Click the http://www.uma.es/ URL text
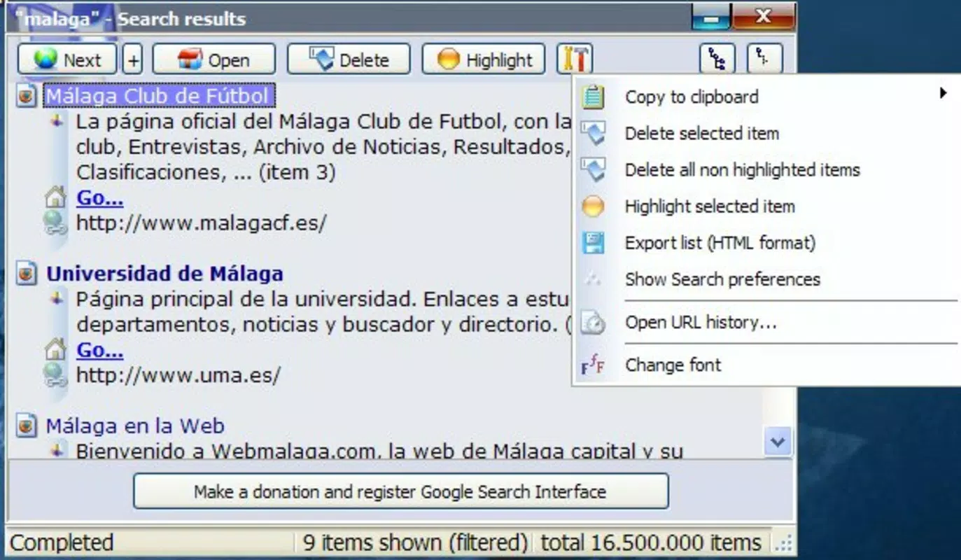This screenshot has height=560, width=961. 178,375
